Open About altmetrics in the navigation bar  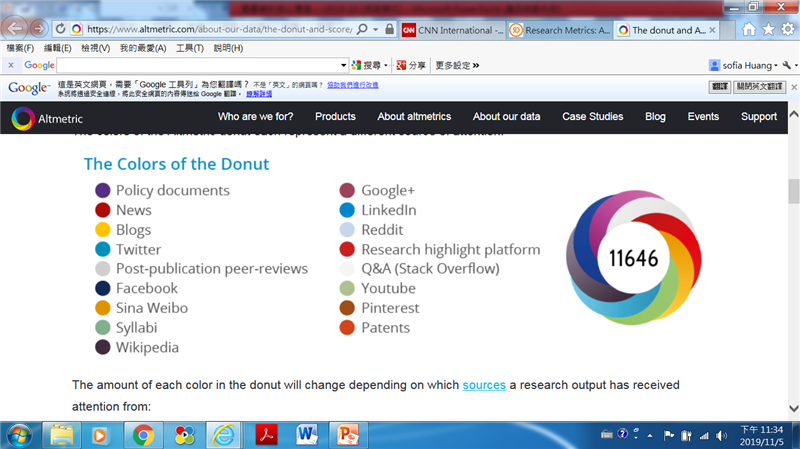[414, 117]
